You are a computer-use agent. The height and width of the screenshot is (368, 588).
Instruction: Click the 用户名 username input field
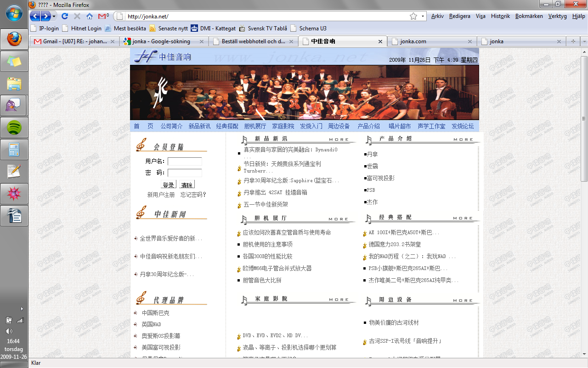tap(185, 161)
